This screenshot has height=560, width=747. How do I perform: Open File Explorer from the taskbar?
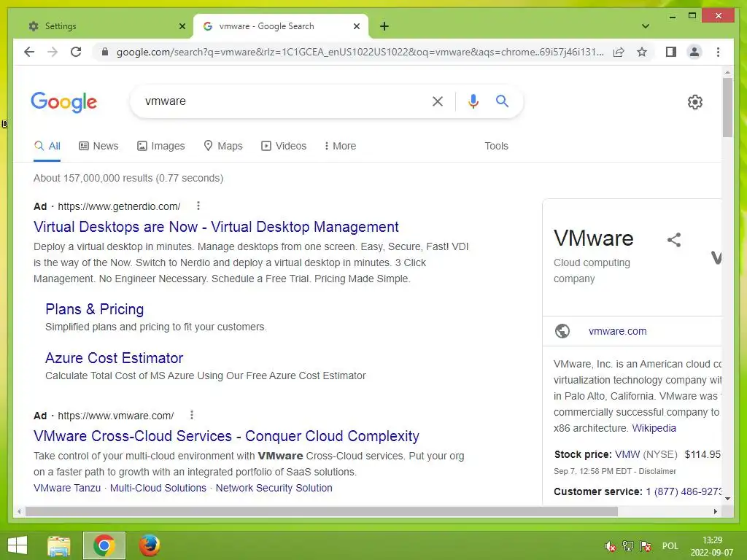coord(59,545)
